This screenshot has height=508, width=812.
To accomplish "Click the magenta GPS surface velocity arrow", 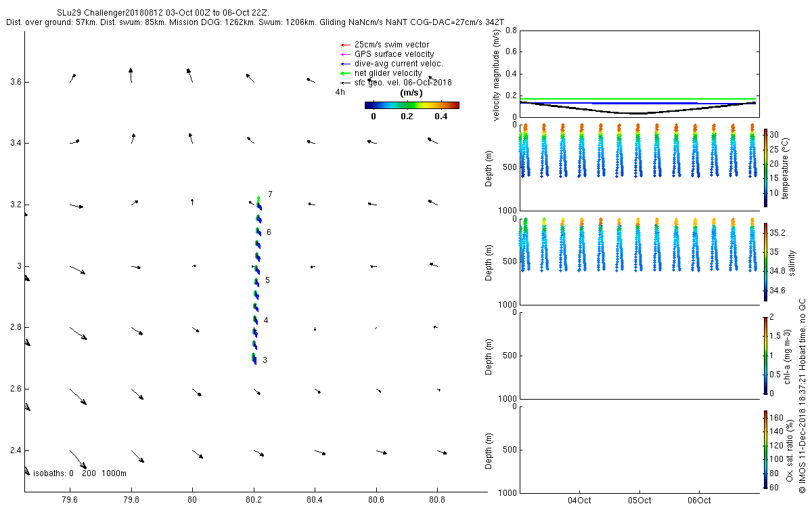I will pyautogui.click(x=345, y=54).
